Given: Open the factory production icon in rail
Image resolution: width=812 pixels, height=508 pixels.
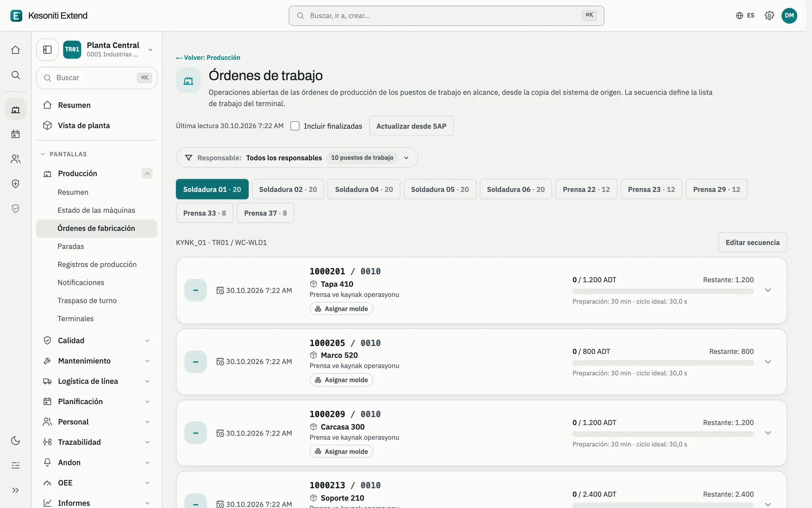Looking at the screenshot, I should 16,109.
